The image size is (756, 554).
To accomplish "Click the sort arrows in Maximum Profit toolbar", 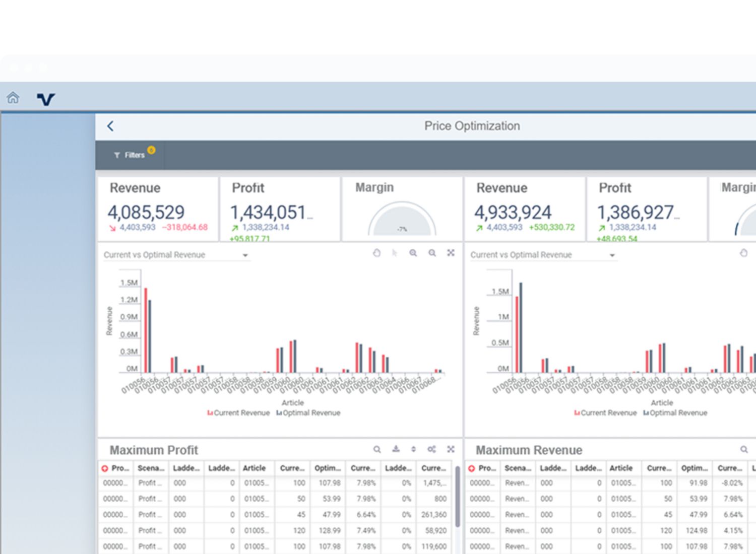I will 413,449.
